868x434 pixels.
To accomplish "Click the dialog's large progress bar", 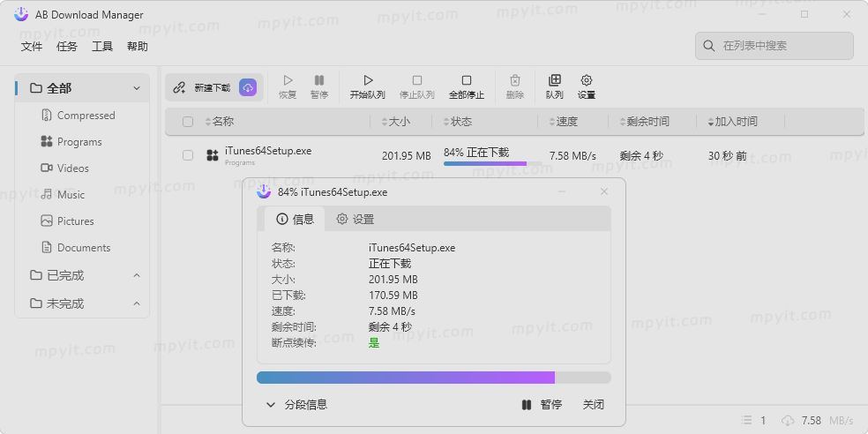I will (x=433, y=378).
